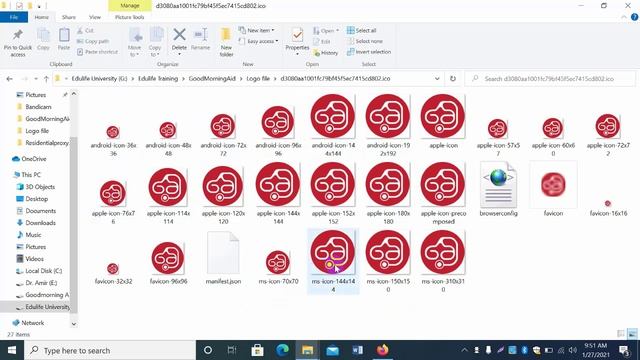Select OneDrive in navigation pane
This screenshot has width=640, height=360.
tap(33, 159)
